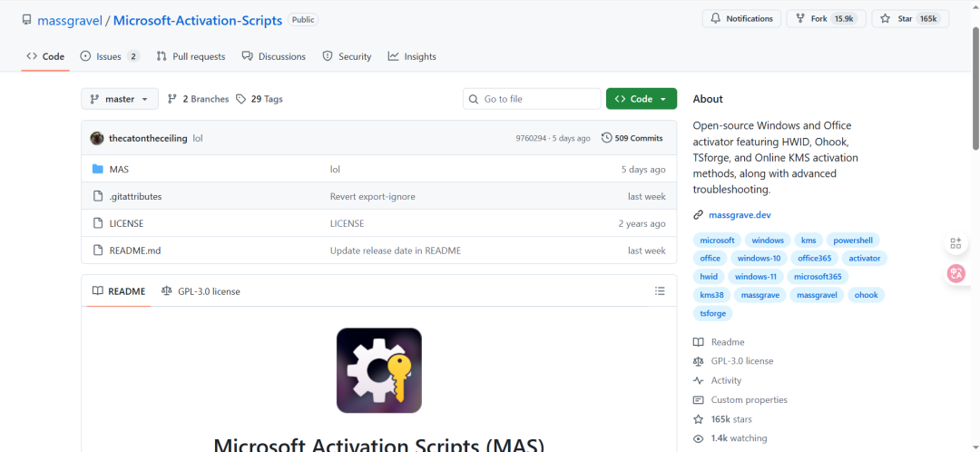Click the Notifications bell icon
This screenshot has width=980, height=452.
[x=715, y=19]
